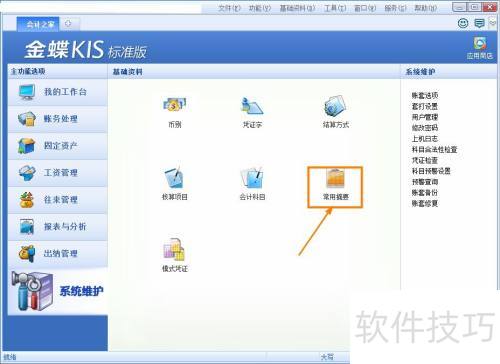The height and width of the screenshot is (364, 500).
Task: Select 固定资产 module in sidebar
Action: coord(58,146)
